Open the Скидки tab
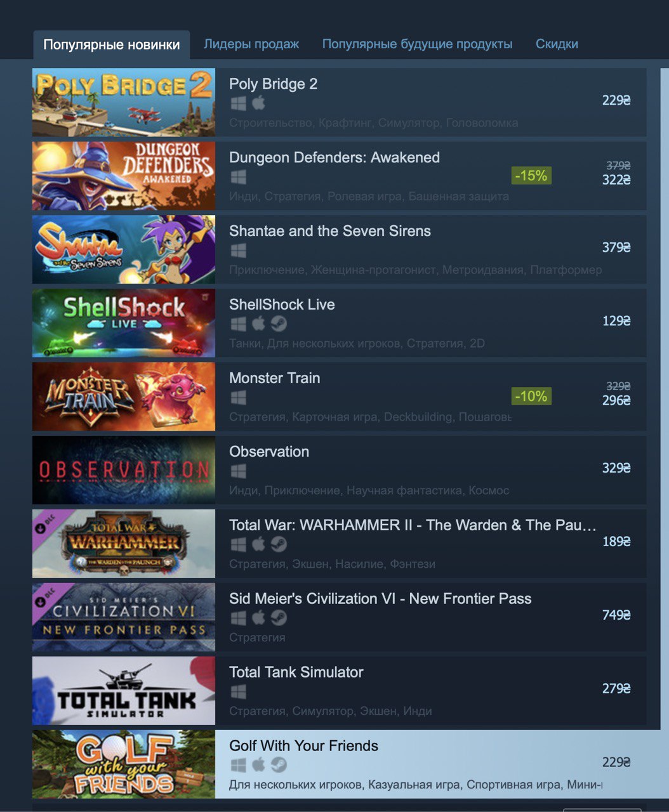The height and width of the screenshot is (812, 669). (x=557, y=44)
